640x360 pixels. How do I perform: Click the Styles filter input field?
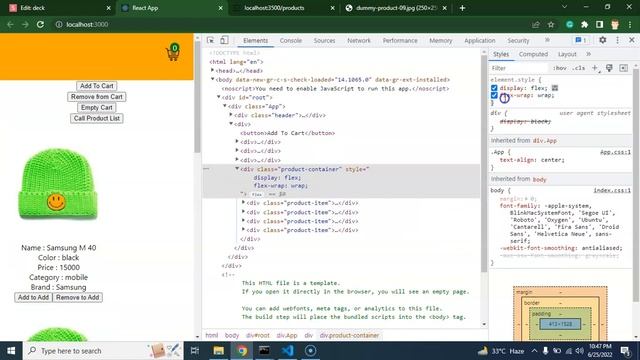point(518,68)
